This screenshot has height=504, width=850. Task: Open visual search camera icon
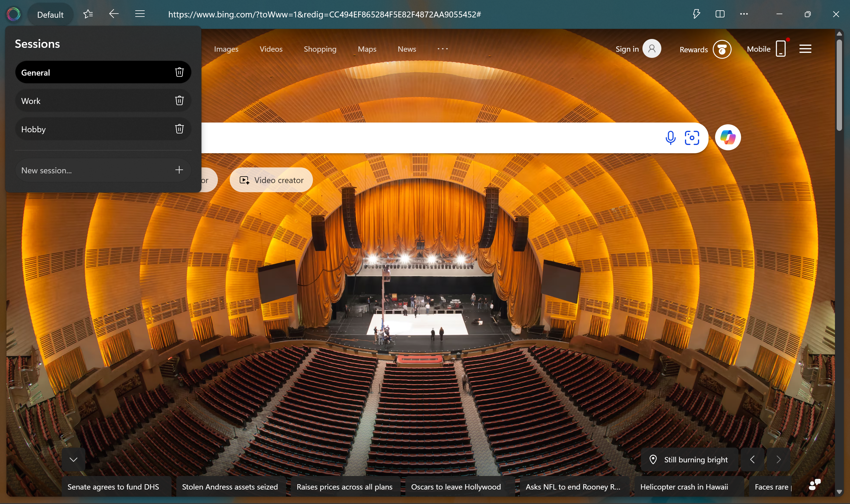692,138
